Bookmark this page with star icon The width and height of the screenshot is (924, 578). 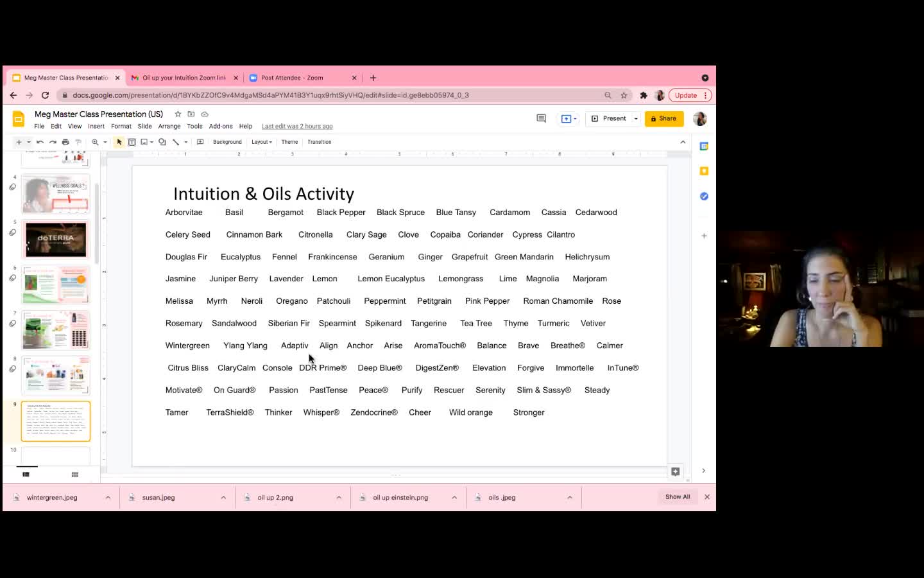624,95
